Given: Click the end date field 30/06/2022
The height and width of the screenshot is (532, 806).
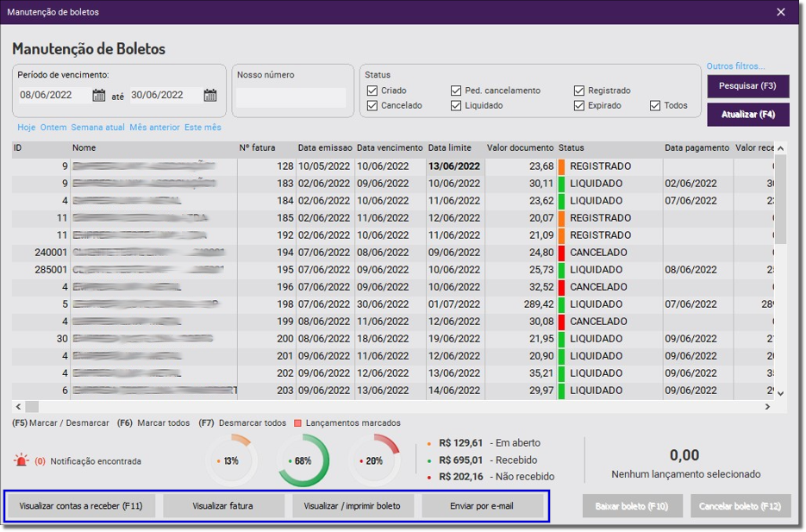Looking at the screenshot, I should click(166, 95).
